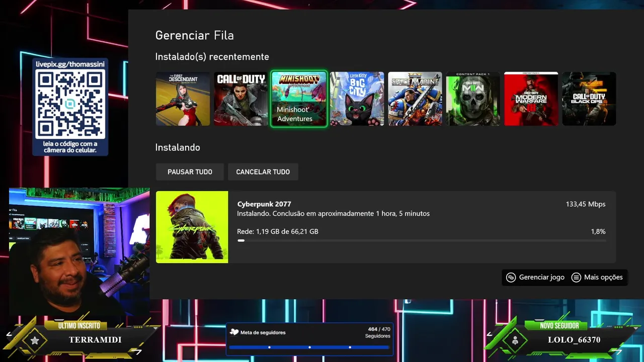Select the Modern Warfare II content pack tile
This screenshot has height=362, width=644.
pyautogui.click(x=473, y=99)
